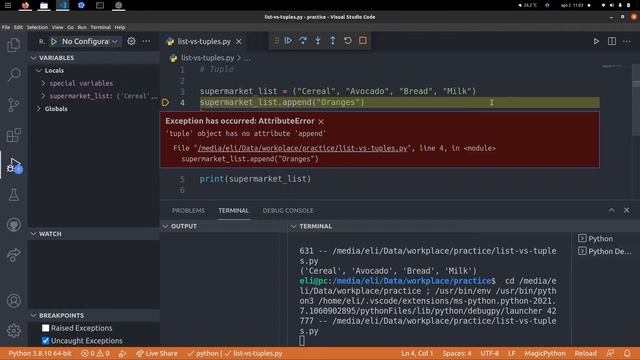640x360 pixels.
Task: Open the file path link in exception
Action: point(302,148)
